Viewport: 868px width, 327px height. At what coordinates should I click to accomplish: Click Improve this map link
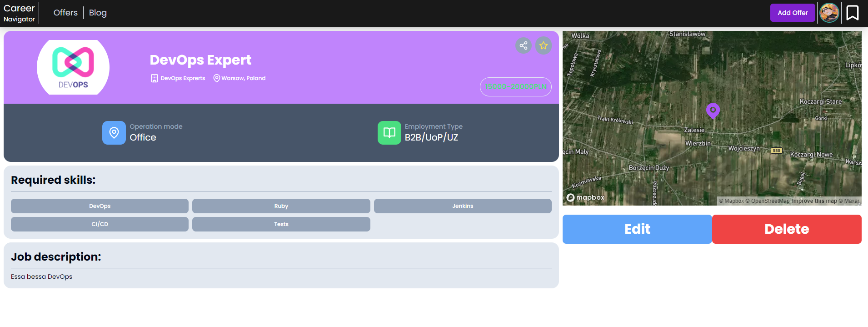(814, 201)
